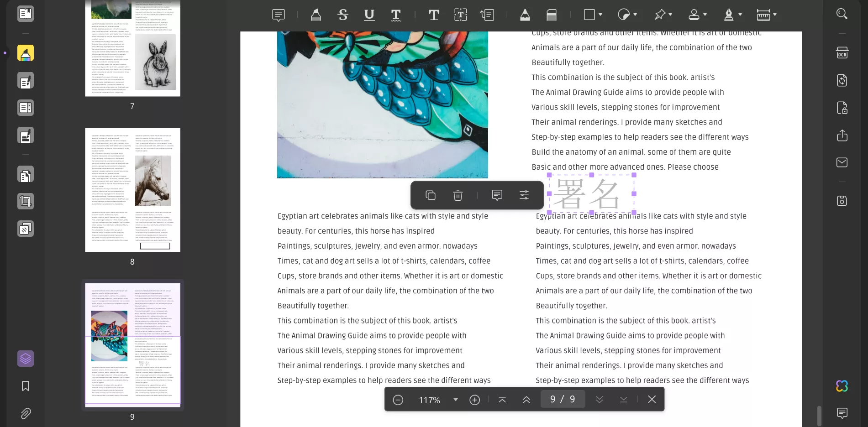Select the Rectangle shape tool
The width and height of the screenshot is (868, 427).
[x=589, y=15]
